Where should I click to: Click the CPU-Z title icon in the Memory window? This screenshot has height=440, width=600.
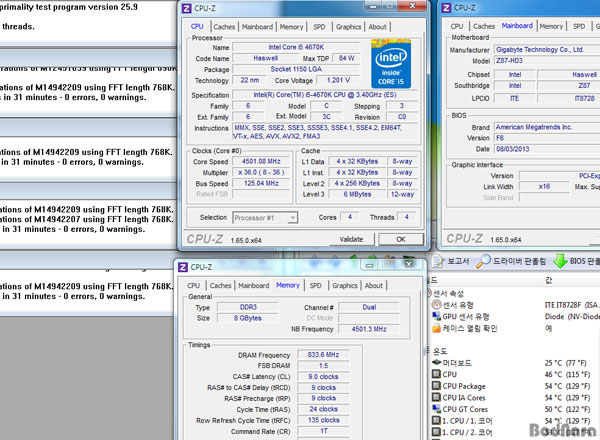[x=183, y=267]
